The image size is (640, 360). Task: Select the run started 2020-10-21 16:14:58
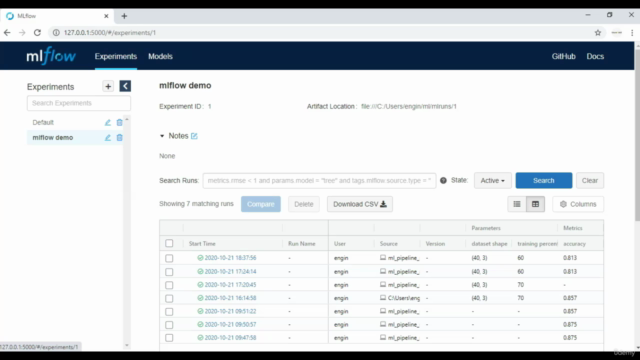pyautogui.click(x=169, y=298)
